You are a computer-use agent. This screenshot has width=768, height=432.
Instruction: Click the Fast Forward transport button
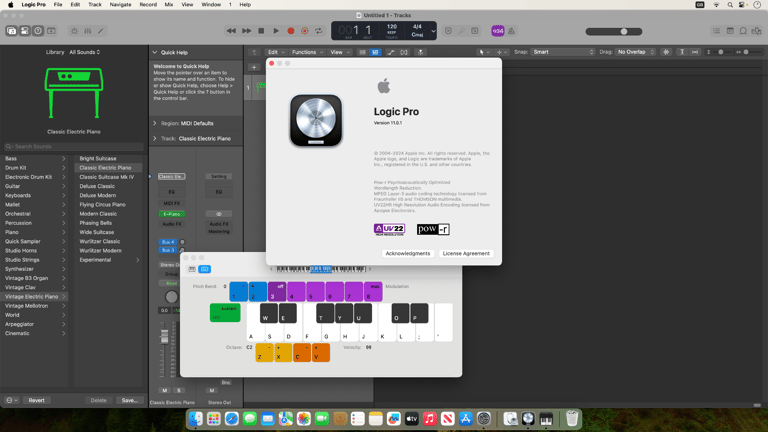pos(246,31)
